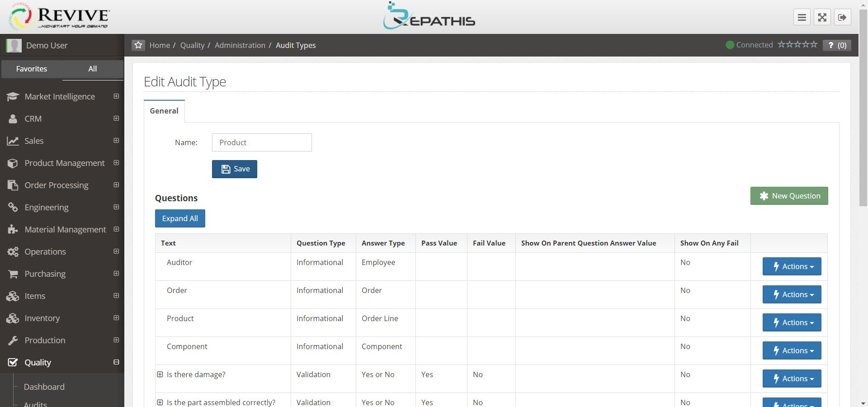Click the CRM person icon
Viewport: 868px width, 407px height.
tap(13, 118)
